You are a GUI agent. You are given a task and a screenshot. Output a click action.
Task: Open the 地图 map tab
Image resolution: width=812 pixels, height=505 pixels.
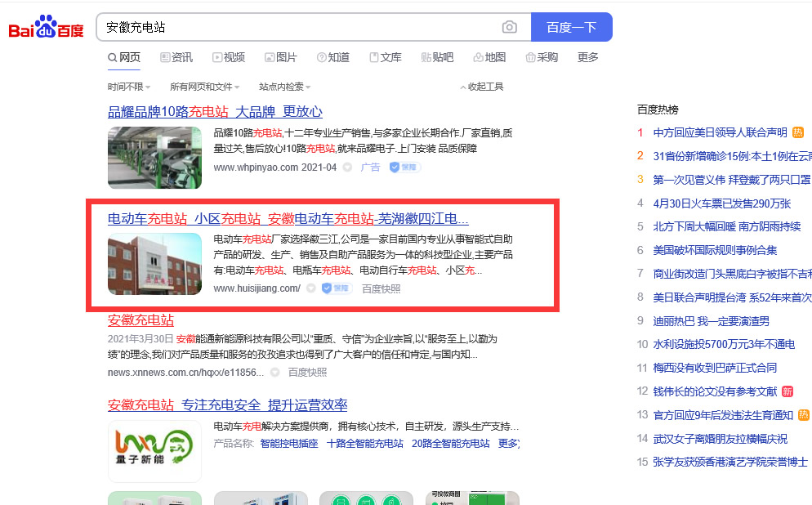click(x=489, y=57)
